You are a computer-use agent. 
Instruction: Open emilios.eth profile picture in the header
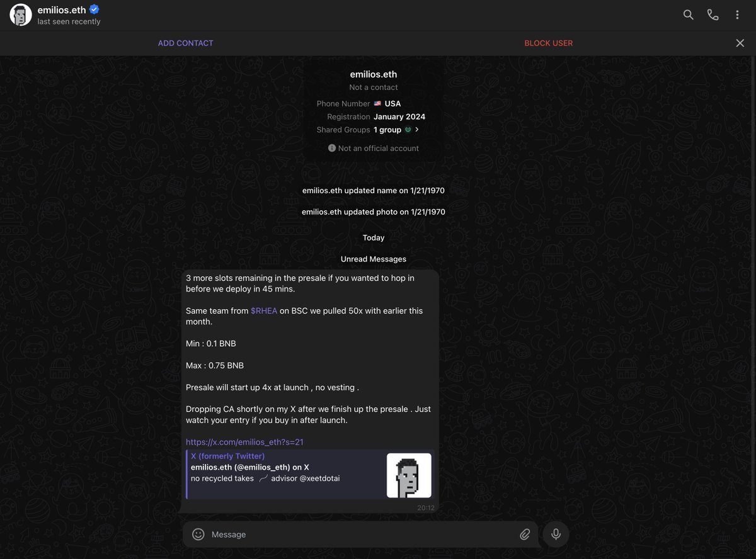20,14
